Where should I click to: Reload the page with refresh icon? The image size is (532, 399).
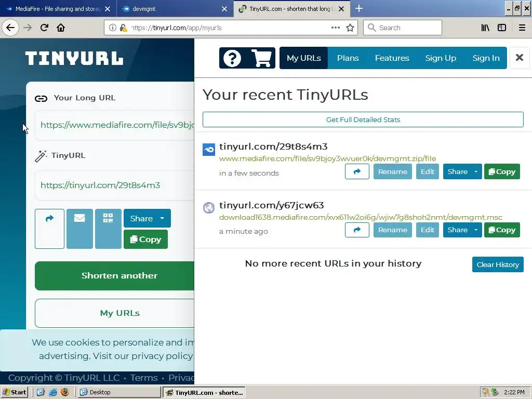click(44, 28)
